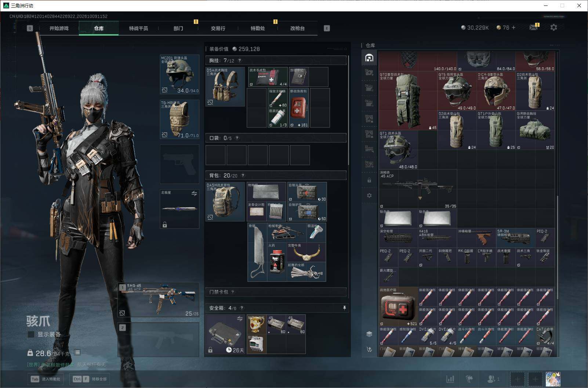Open the settings gear in top bar
The height and width of the screenshot is (388, 588).
(553, 28)
